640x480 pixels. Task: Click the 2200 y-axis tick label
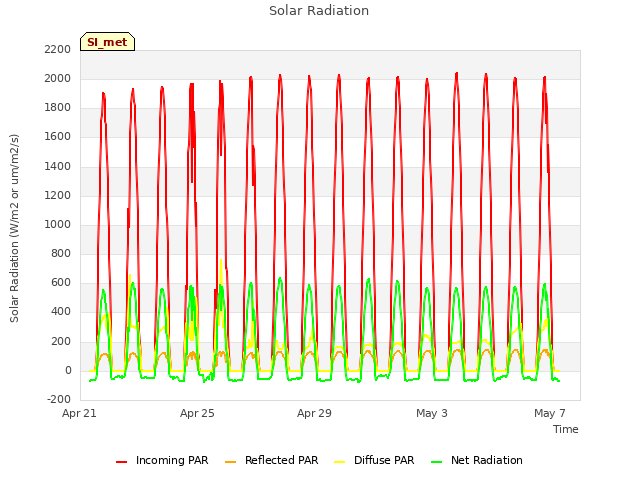58,49
